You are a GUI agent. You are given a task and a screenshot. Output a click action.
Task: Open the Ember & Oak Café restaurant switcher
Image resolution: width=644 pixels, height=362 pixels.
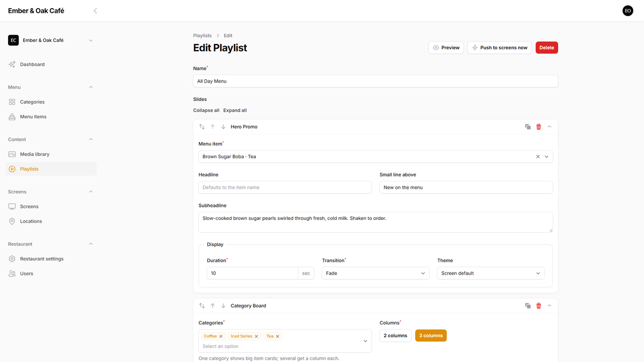pos(51,40)
